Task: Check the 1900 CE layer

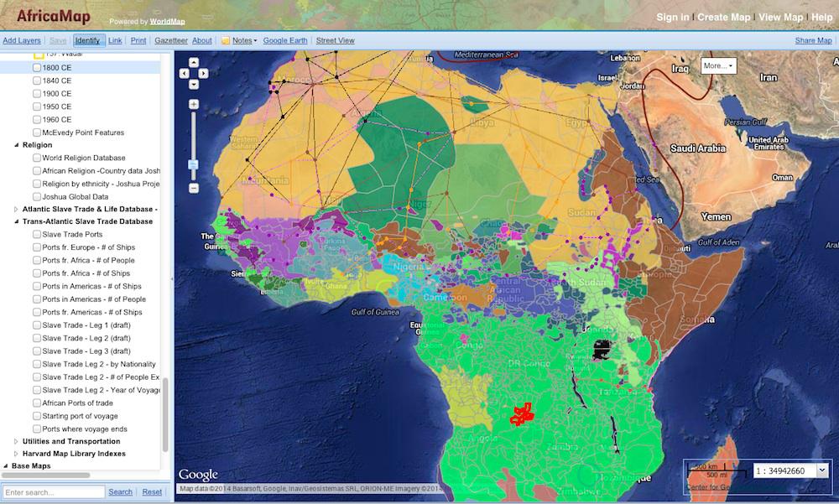Action: tap(37, 94)
